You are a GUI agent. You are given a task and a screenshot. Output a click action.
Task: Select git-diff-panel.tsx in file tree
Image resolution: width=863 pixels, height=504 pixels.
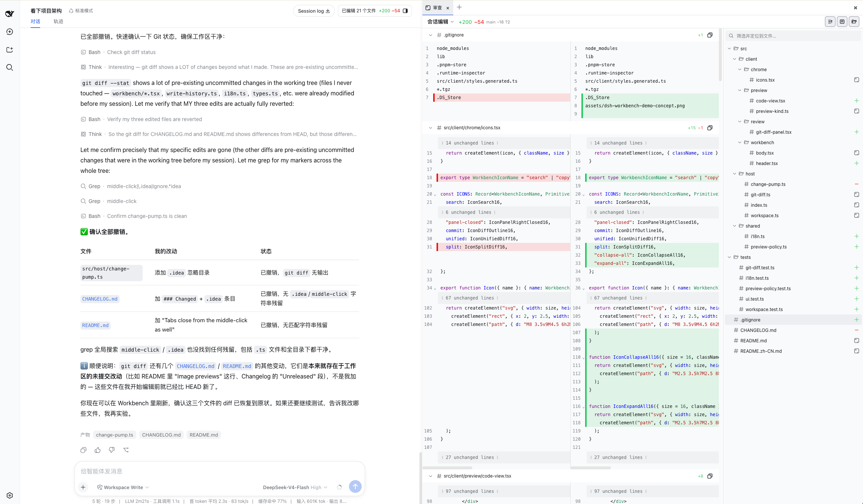774,132
